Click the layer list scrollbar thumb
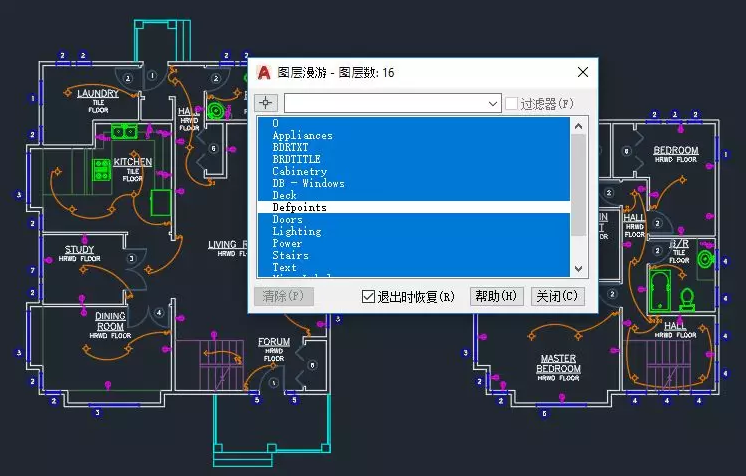Image resolution: width=746 pixels, height=476 pixels. pyautogui.click(x=579, y=185)
